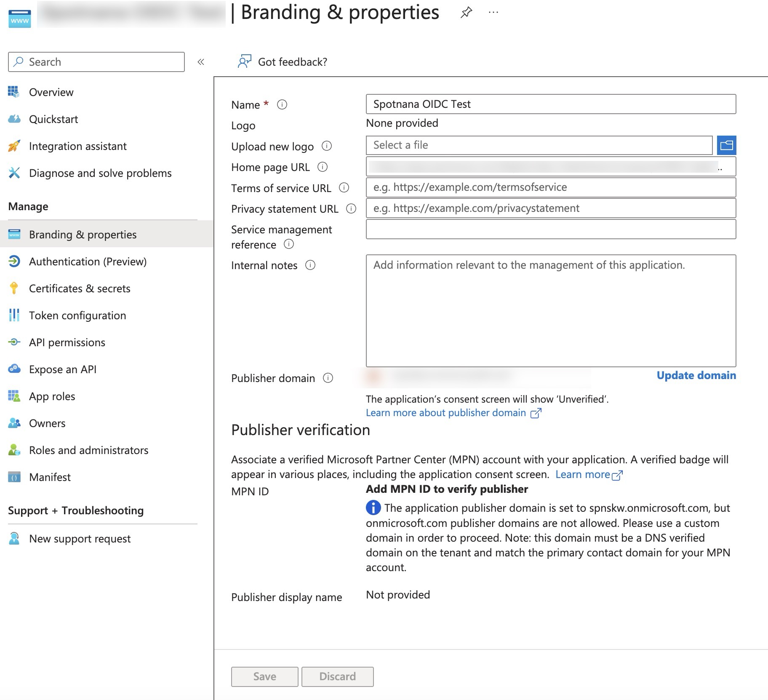The width and height of the screenshot is (768, 700).
Task: Open Integration assistant
Action: coord(78,146)
